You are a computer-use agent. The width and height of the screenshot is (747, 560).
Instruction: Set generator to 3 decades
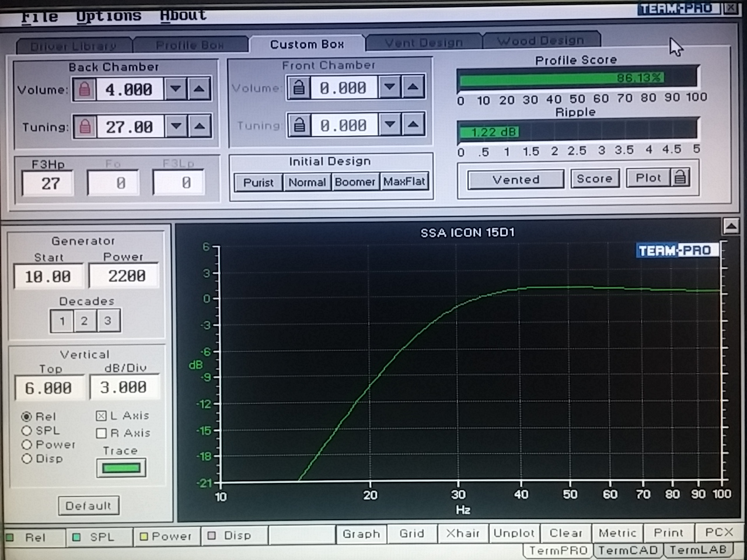click(108, 320)
